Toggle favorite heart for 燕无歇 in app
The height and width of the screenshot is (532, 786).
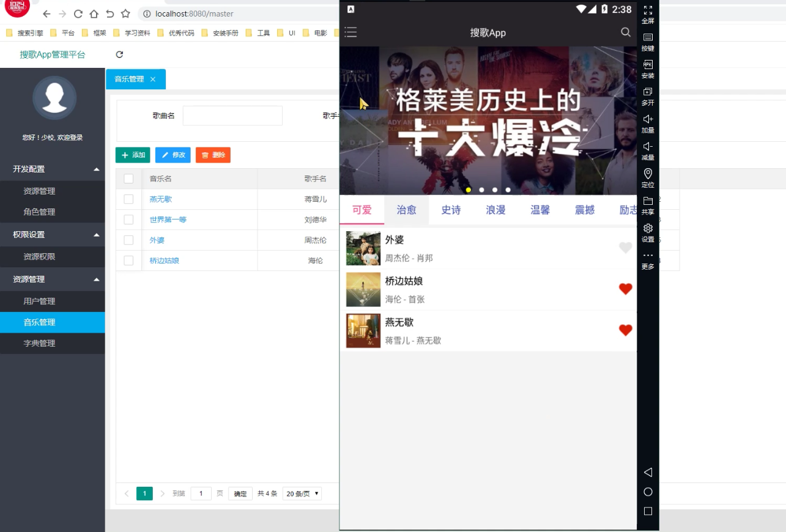coord(625,330)
